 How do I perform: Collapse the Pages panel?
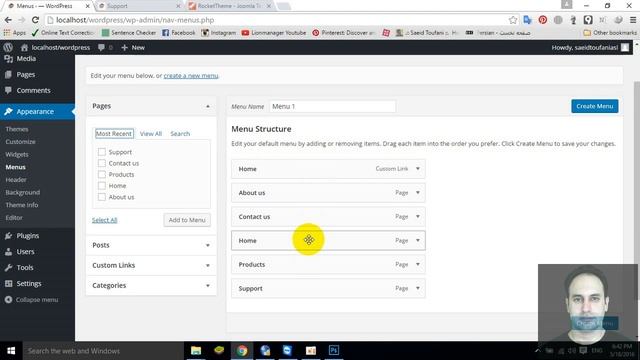[x=208, y=106]
